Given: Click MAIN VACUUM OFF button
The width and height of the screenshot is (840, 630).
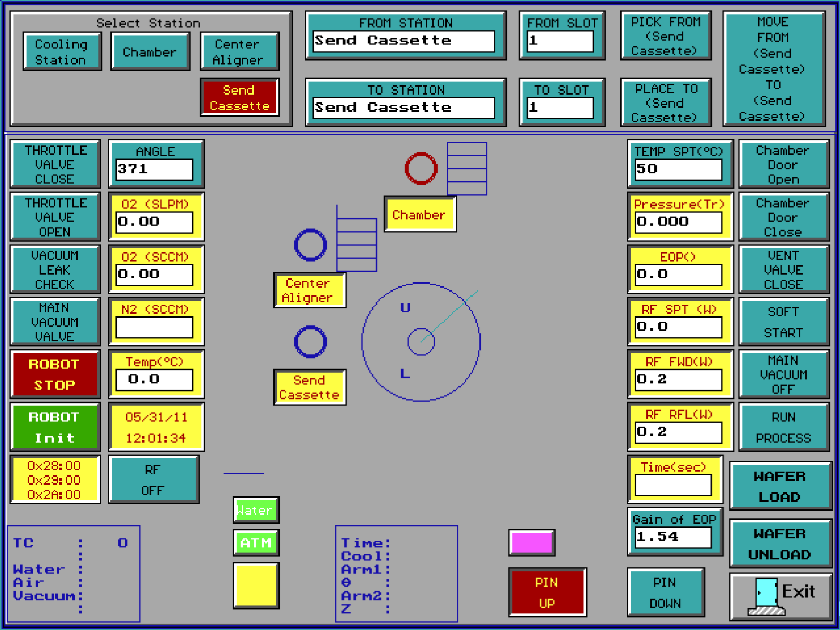Looking at the screenshot, I should [x=784, y=375].
